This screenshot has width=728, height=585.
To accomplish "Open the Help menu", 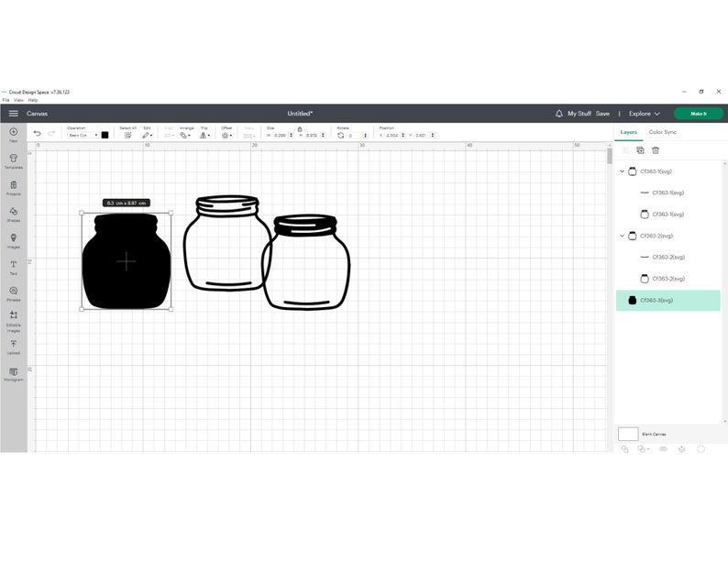I will click(x=33, y=100).
